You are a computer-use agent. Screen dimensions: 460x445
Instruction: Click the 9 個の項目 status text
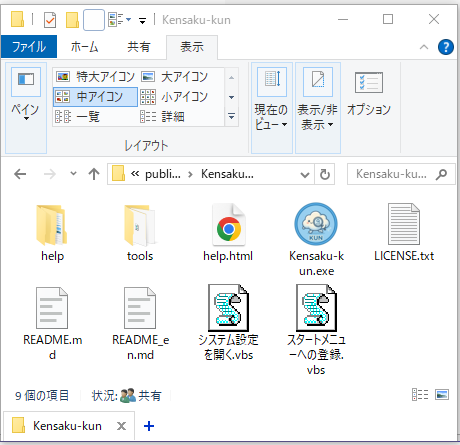click(42, 395)
